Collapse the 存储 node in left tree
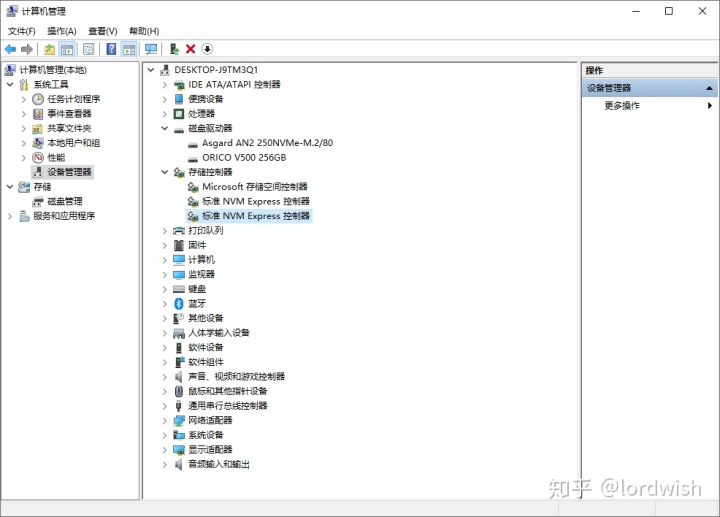720x517 pixels. click(10, 187)
